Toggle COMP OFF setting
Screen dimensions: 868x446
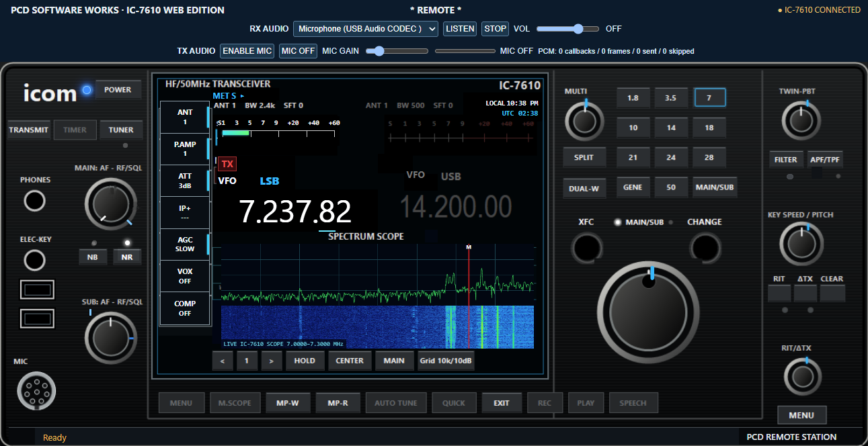click(x=185, y=308)
